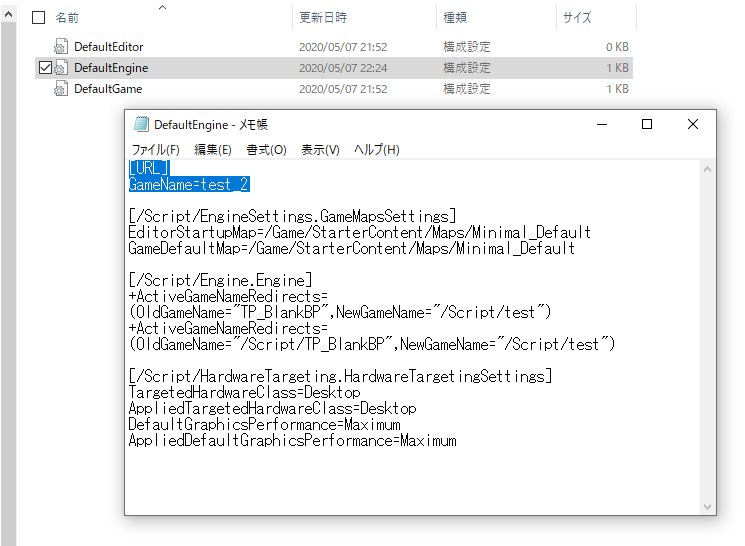
Task: Open the ファイル(F) menu
Action: click(x=155, y=150)
